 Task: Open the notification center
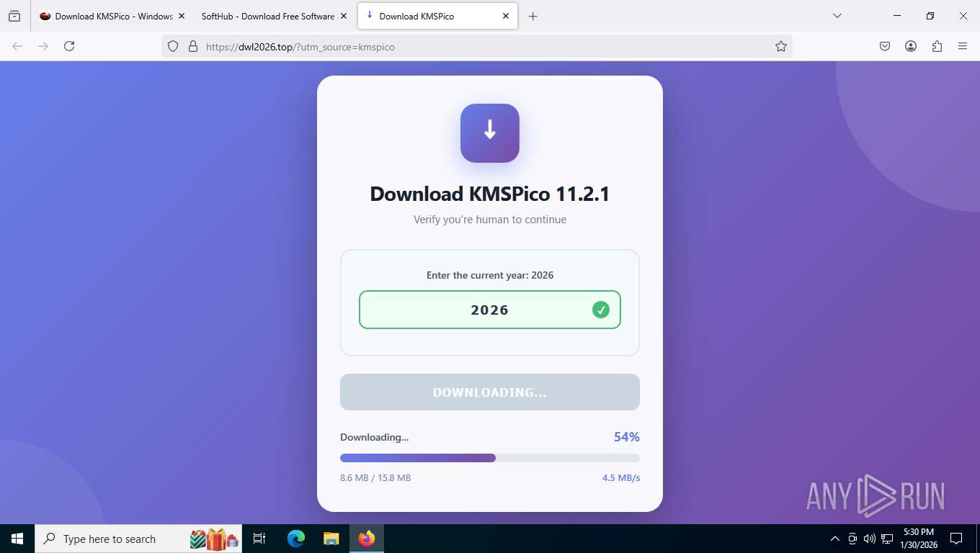tap(957, 539)
